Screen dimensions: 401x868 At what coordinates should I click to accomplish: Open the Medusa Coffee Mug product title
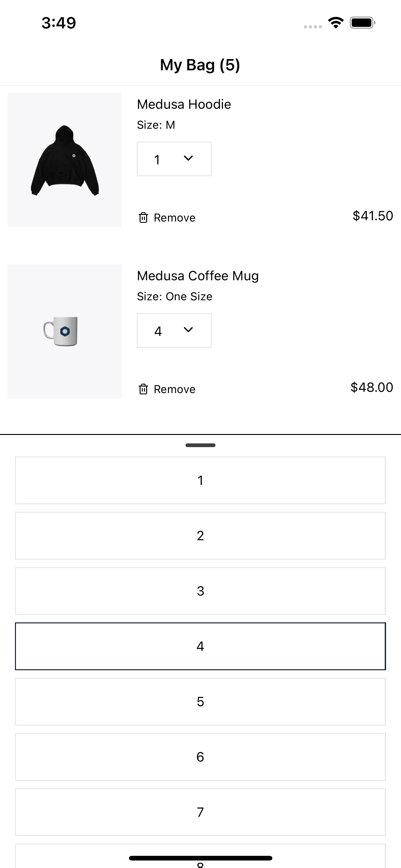click(198, 276)
